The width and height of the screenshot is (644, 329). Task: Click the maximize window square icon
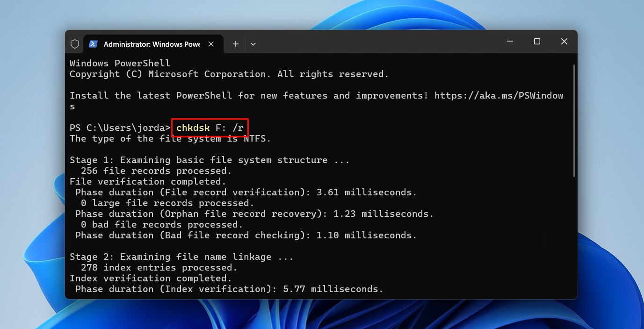[x=536, y=42]
